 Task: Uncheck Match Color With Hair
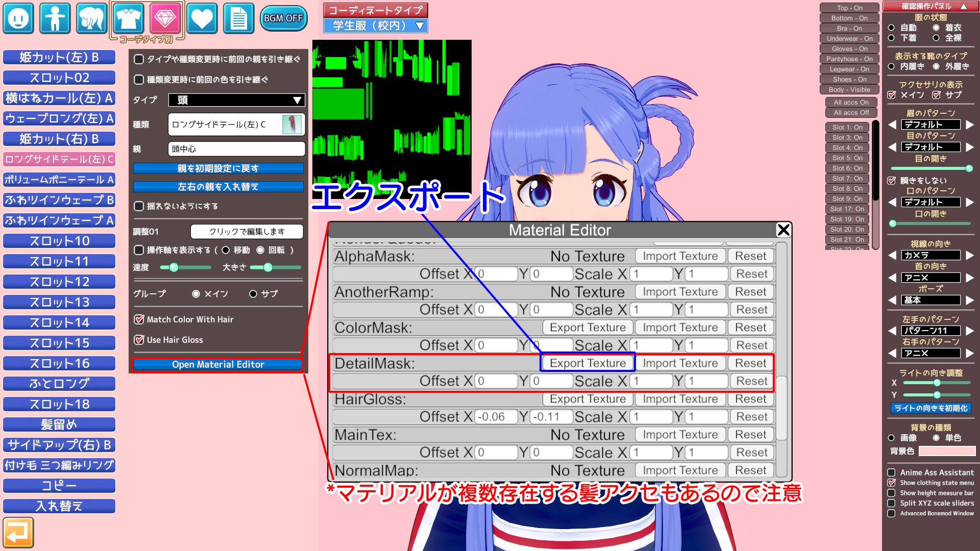coord(138,319)
